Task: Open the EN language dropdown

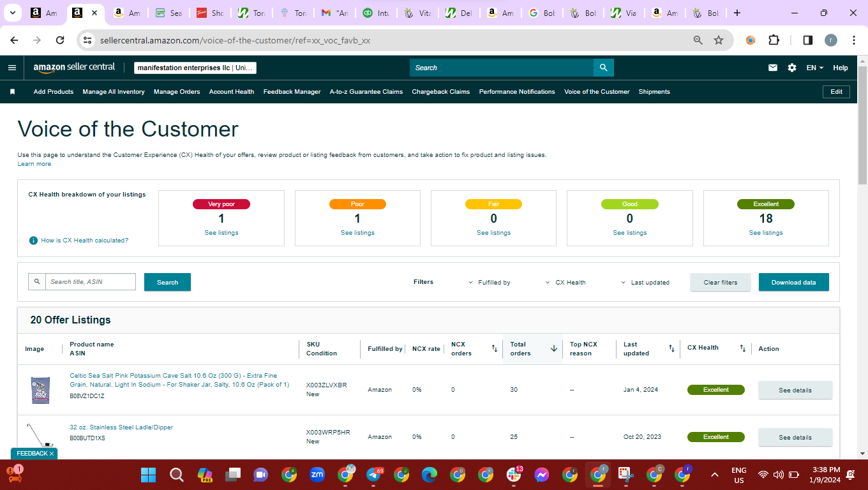Action: 815,68
